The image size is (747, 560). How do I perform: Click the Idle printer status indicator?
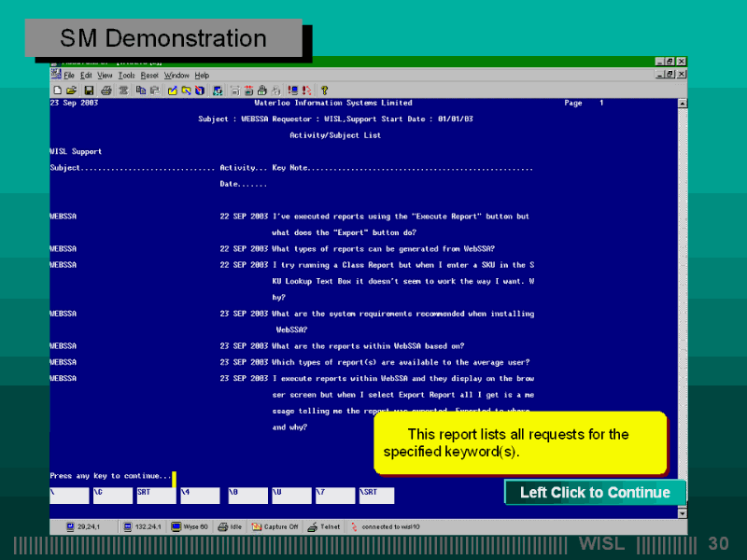click(x=232, y=526)
